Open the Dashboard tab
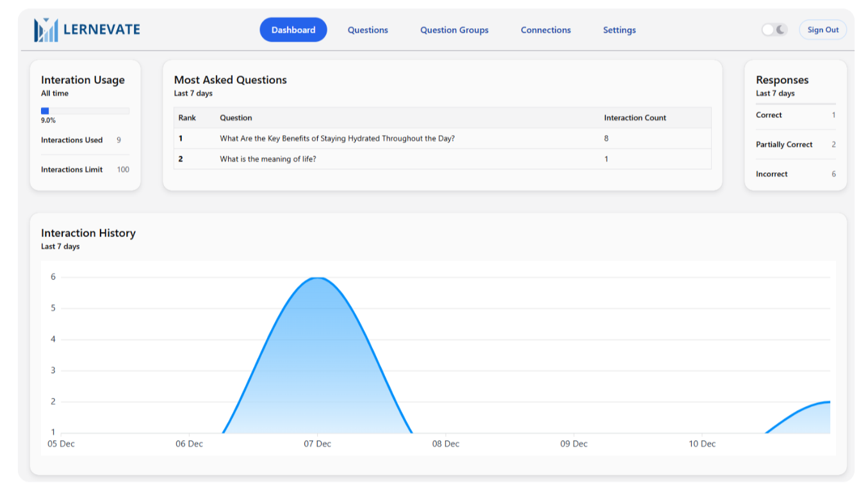 click(293, 30)
